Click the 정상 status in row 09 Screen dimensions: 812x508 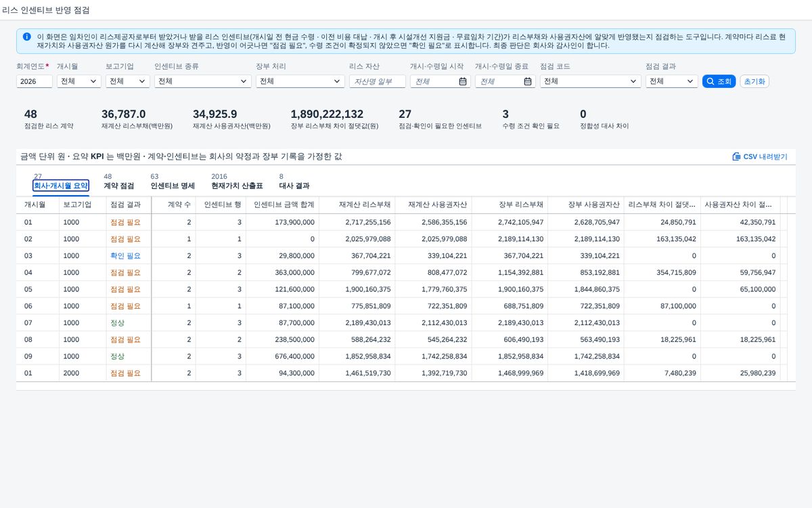[118, 356]
